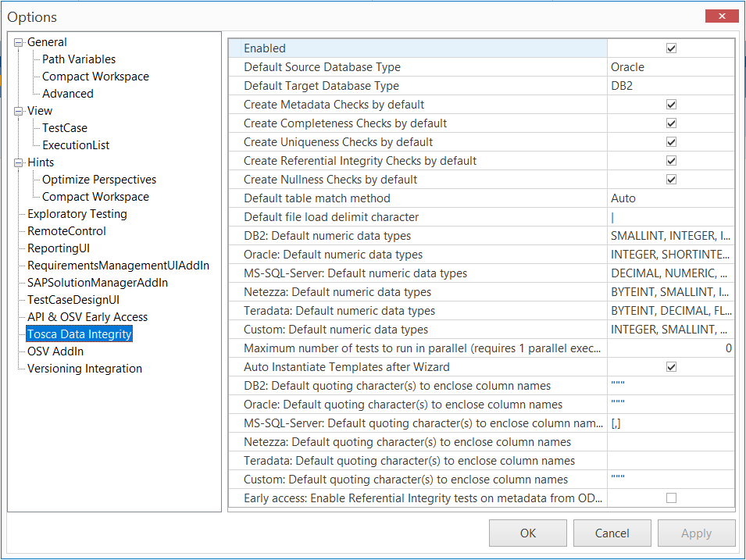Disable Auto Instantiate Templates after Wizard
Screen dimensions: 746x560
pyautogui.click(x=671, y=367)
